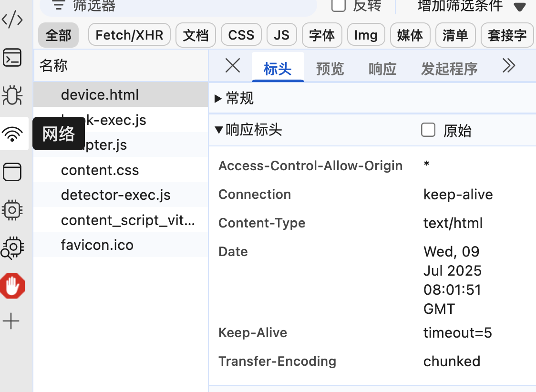Close the request details pane
This screenshot has width=536, height=392.
(x=233, y=66)
